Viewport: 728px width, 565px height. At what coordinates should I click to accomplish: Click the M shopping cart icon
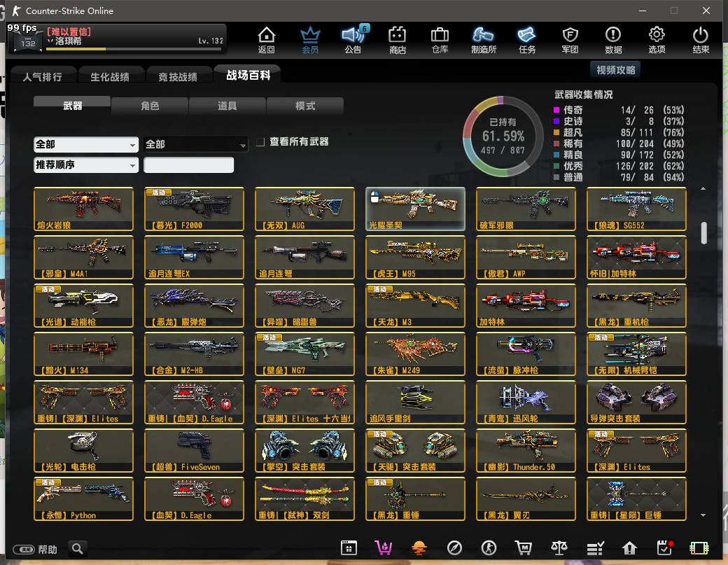click(x=524, y=548)
